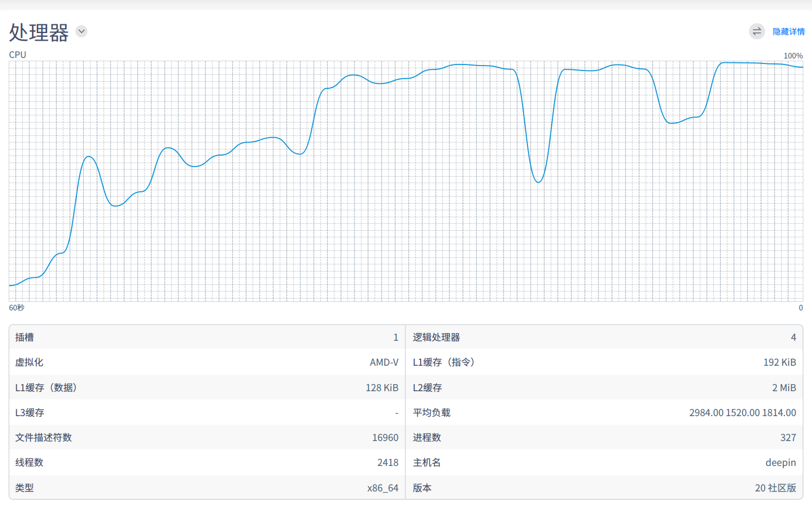This screenshot has height=505, width=812.
Task: Click the CPU label above the graph
Action: click(x=17, y=55)
